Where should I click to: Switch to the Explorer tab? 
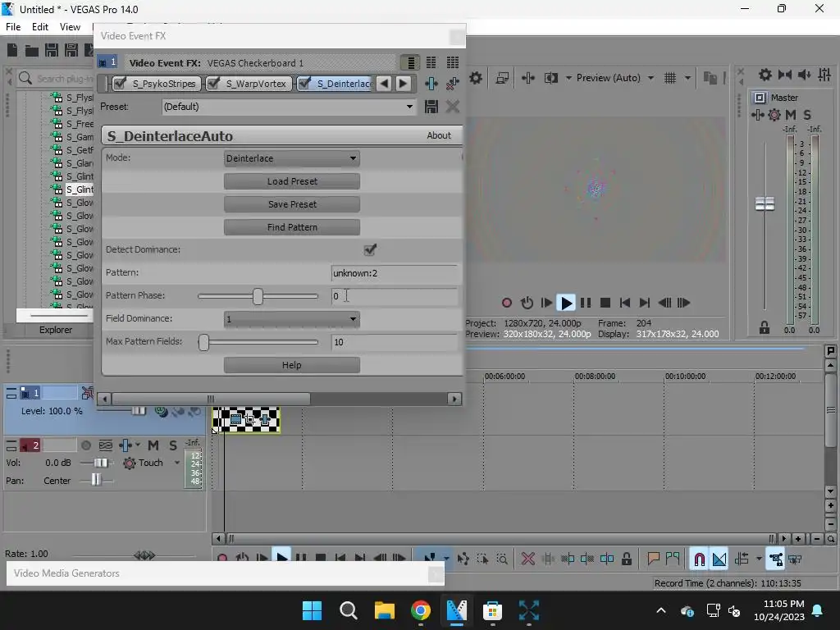coord(55,330)
